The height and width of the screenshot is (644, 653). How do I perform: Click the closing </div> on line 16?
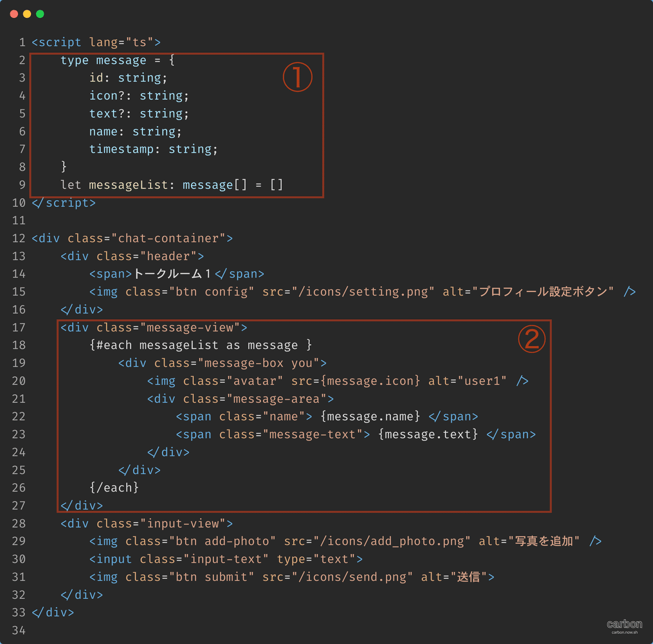tap(82, 310)
